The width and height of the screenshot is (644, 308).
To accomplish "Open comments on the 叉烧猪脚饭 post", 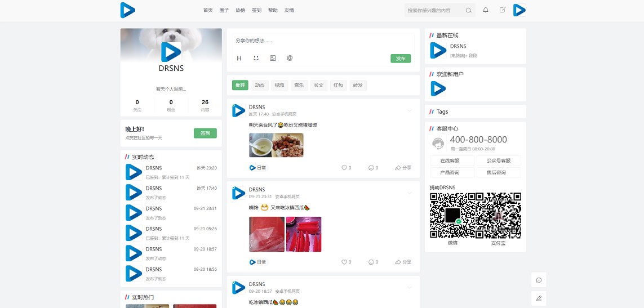I will [372, 168].
